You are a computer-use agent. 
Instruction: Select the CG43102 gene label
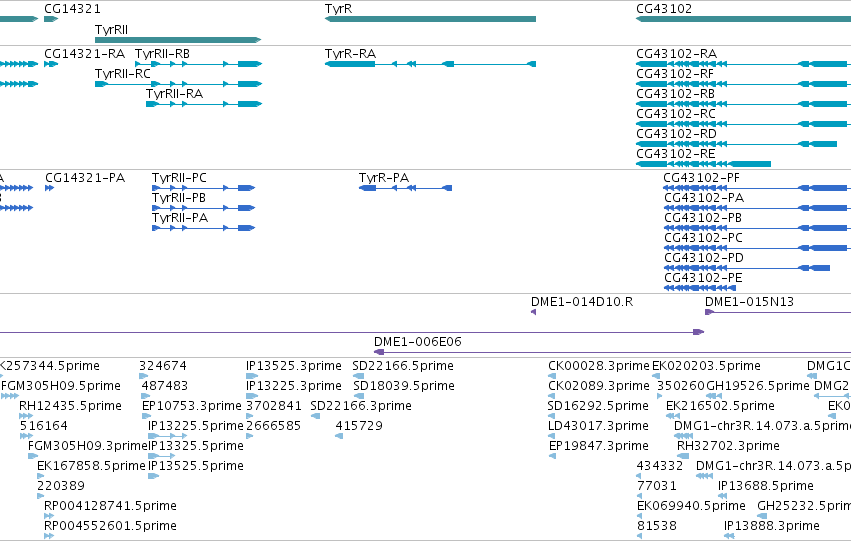pyautogui.click(x=664, y=9)
